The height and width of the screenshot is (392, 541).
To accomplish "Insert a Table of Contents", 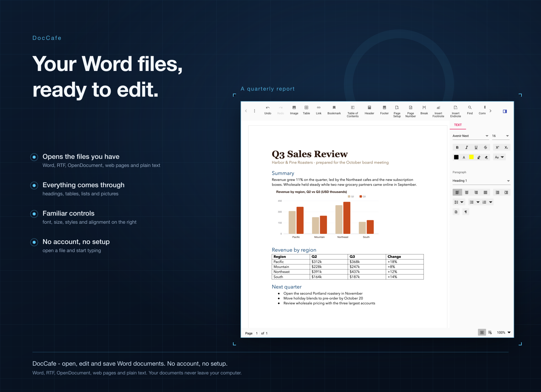I will point(353,111).
